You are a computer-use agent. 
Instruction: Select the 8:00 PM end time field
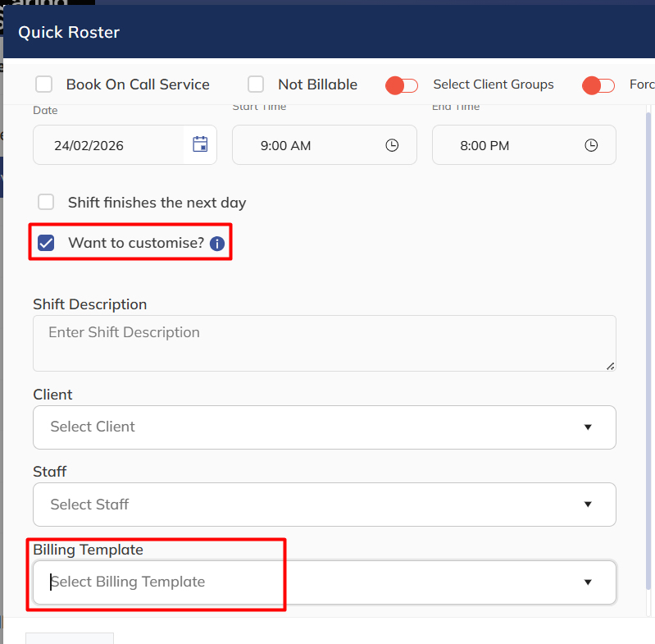click(x=484, y=146)
